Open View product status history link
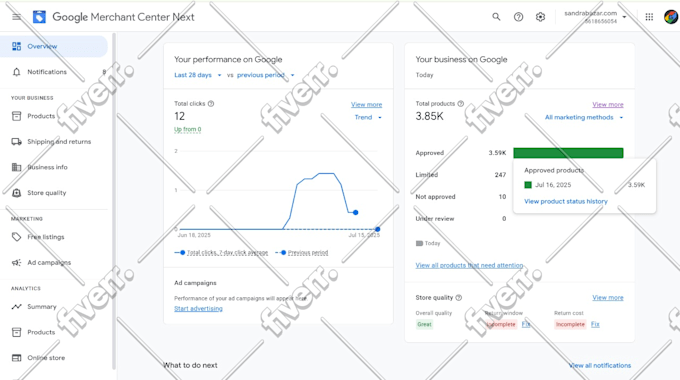 click(x=566, y=201)
